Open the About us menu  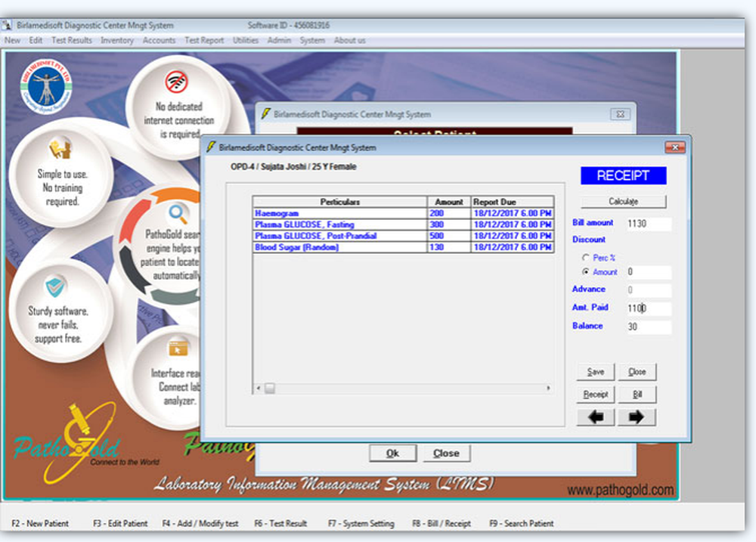[x=349, y=41]
